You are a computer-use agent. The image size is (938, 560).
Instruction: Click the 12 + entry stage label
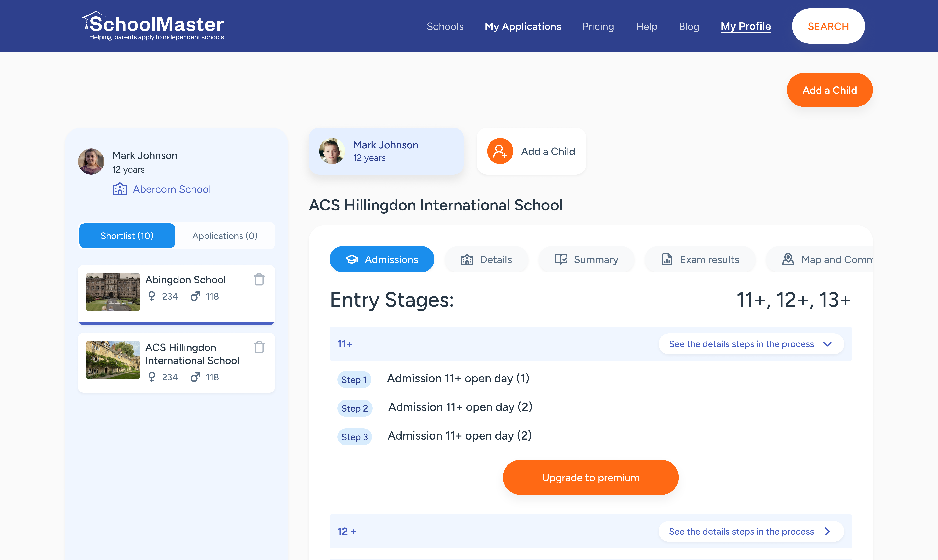tap(347, 531)
